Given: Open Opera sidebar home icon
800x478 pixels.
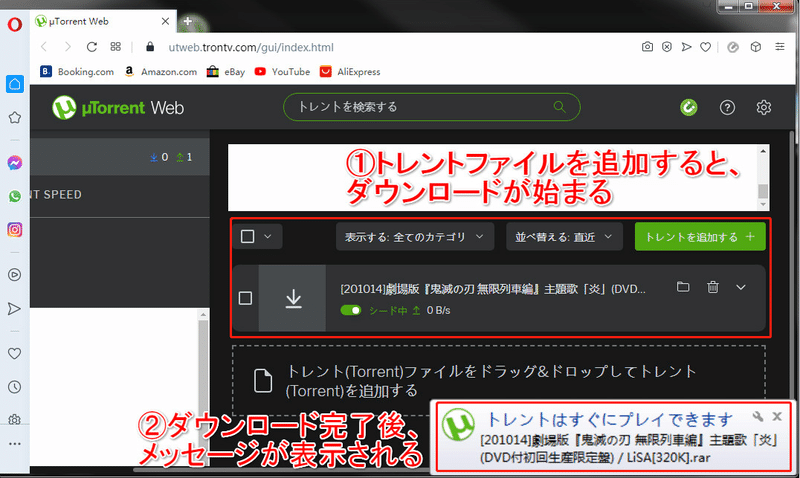Looking at the screenshot, I should [15, 84].
